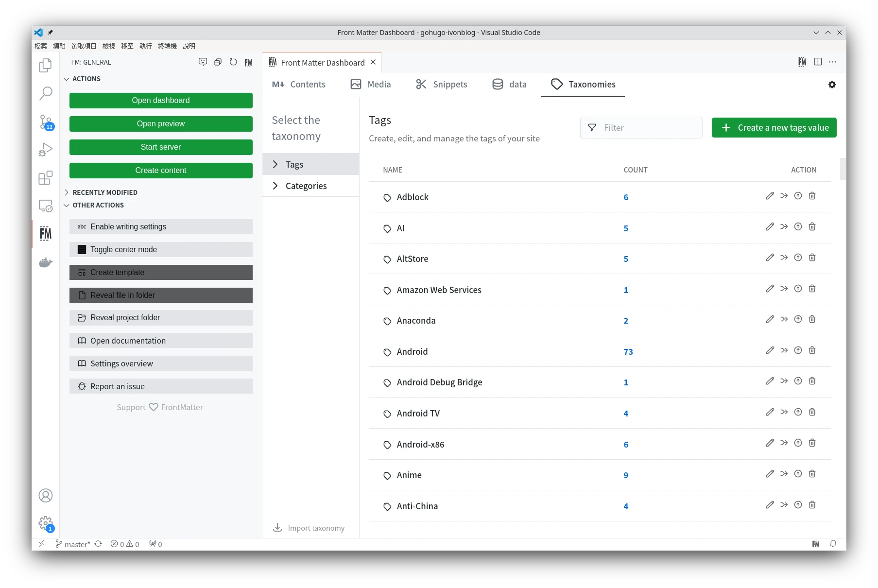Collapse the OTHER ACTIONS section

[x=98, y=205]
